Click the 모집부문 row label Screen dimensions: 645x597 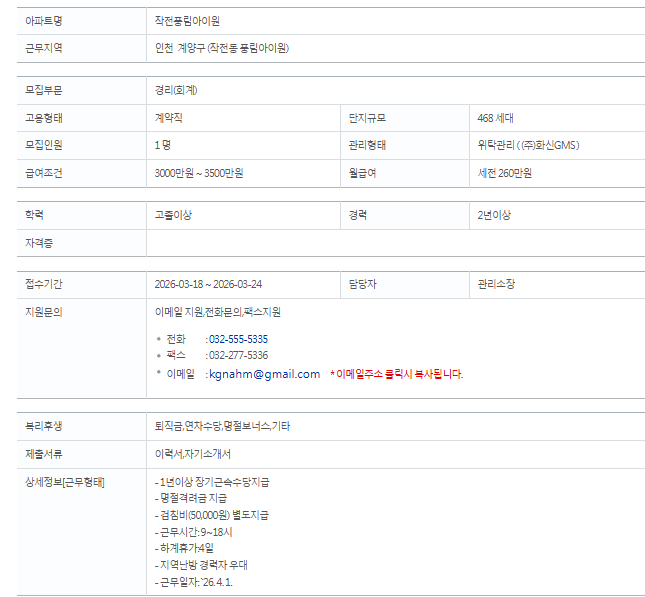click(44, 90)
